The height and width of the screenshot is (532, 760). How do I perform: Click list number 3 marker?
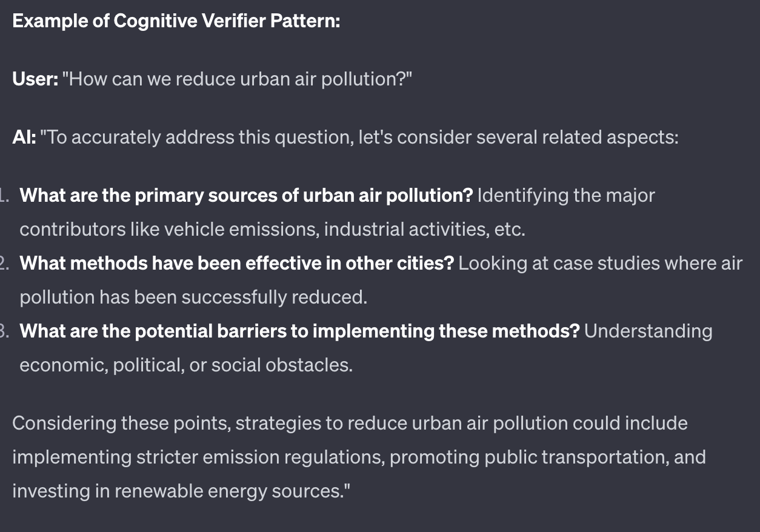click(4, 331)
